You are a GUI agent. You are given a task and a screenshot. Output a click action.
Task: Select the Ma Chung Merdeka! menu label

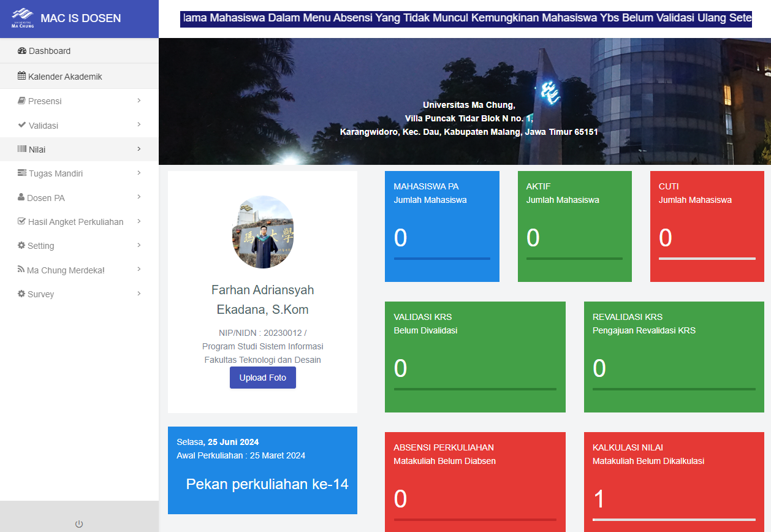pyautogui.click(x=66, y=270)
